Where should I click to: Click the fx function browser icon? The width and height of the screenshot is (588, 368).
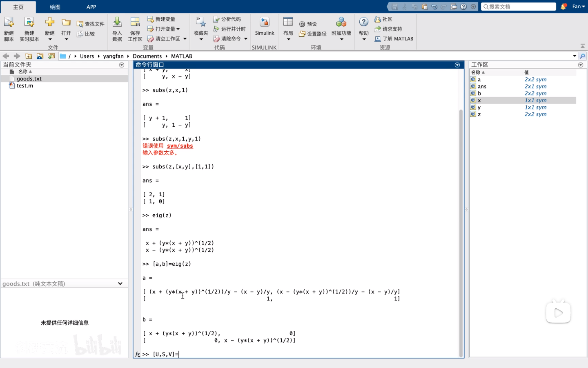coord(138,354)
